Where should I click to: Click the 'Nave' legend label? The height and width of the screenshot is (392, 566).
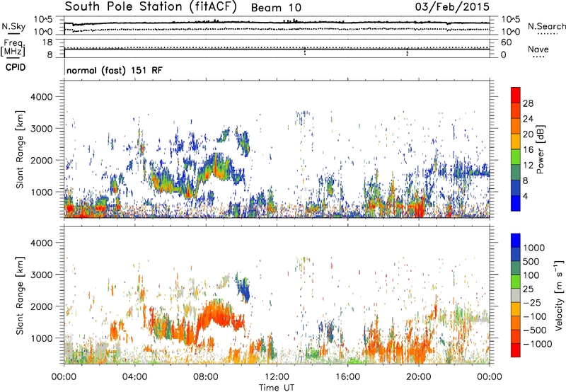click(x=538, y=49)
